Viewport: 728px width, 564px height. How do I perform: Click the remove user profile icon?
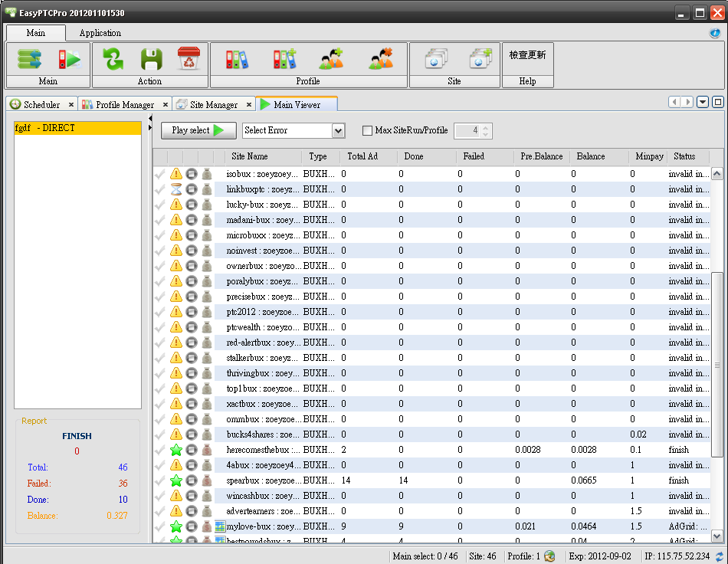380,59
